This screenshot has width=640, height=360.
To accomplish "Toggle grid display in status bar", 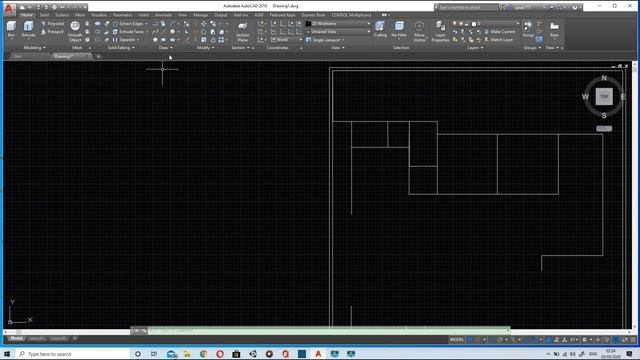I will [x=470, y=340].
